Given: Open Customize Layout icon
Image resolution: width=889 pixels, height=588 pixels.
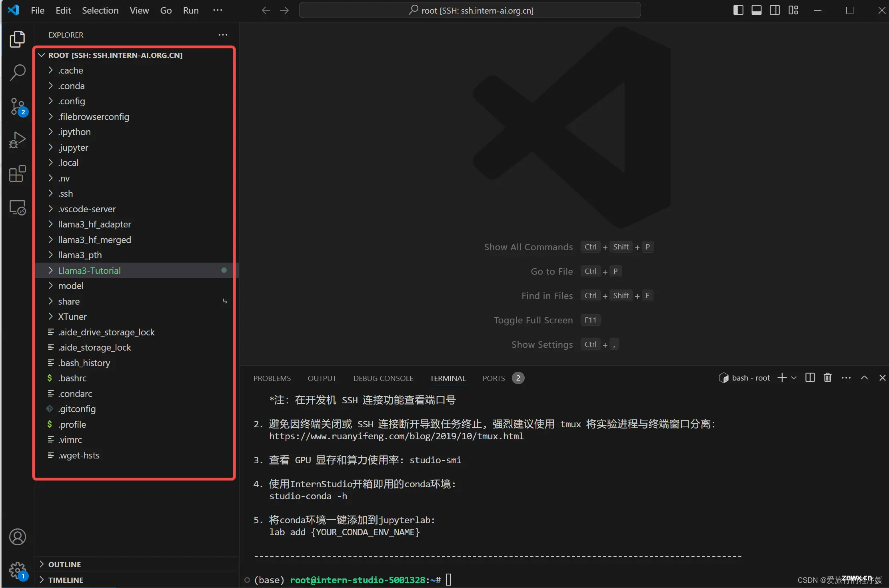Looking at the screenshot, I should pyautogui.click(x=793, y=10).
